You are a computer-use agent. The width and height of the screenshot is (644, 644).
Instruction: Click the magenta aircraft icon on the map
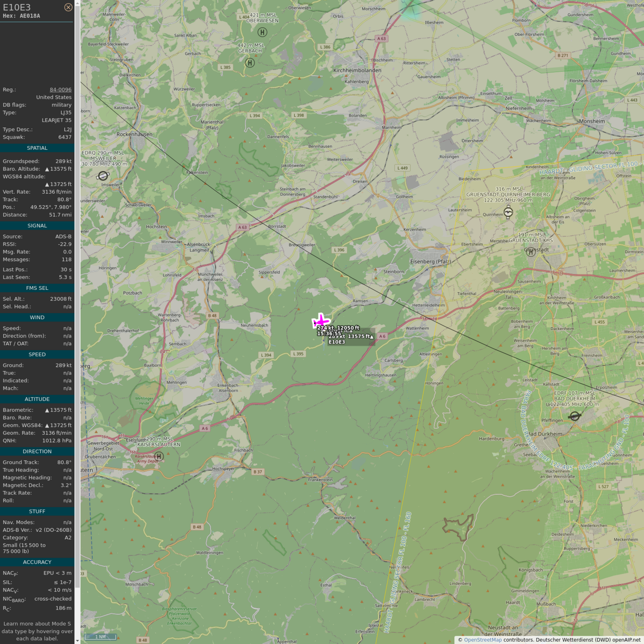(321, 321)
